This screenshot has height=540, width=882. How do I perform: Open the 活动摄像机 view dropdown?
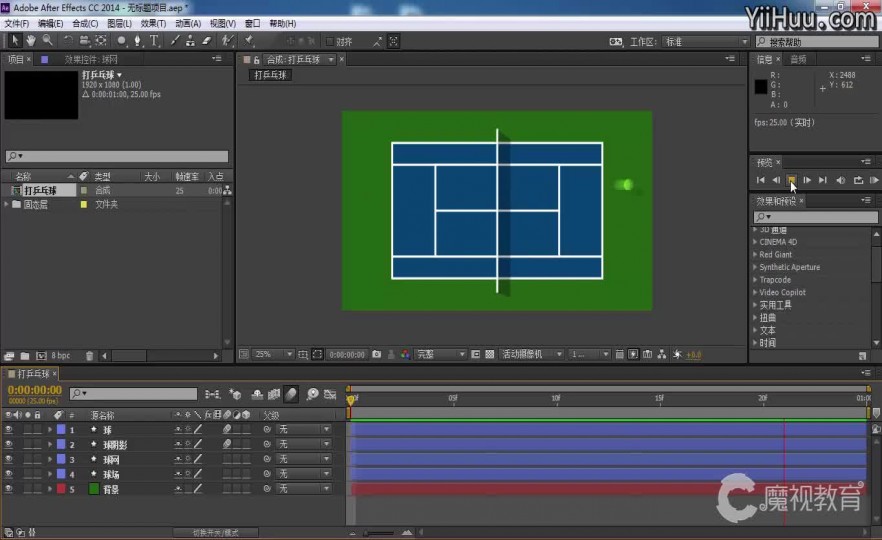click(x=531, y=354)
